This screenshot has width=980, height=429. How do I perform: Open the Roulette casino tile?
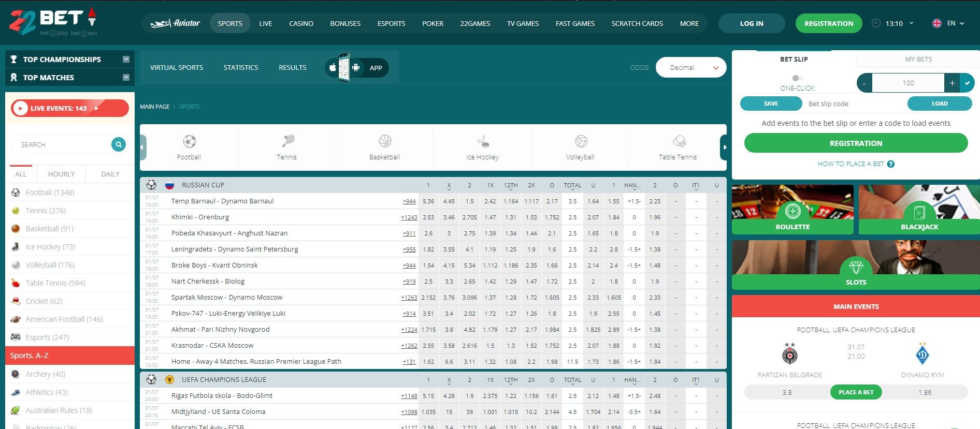tap(792, 210)
